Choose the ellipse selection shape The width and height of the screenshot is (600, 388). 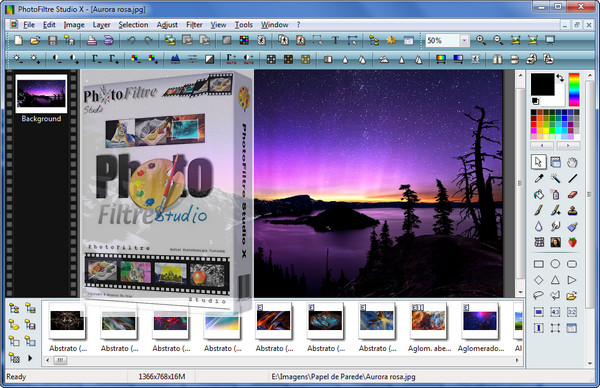[555, 264]
